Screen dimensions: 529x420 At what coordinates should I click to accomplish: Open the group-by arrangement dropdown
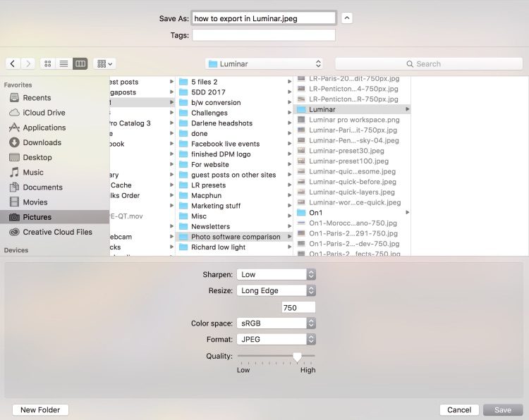click(x=104, y=63)
